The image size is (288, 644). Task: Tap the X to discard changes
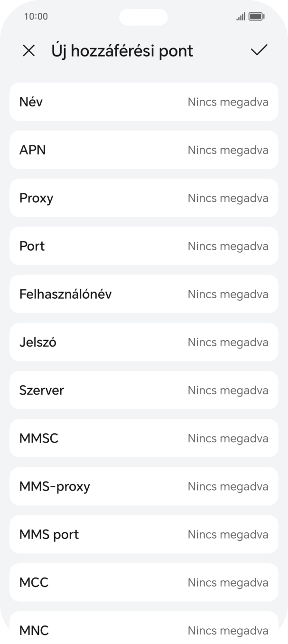pos(29,50)
